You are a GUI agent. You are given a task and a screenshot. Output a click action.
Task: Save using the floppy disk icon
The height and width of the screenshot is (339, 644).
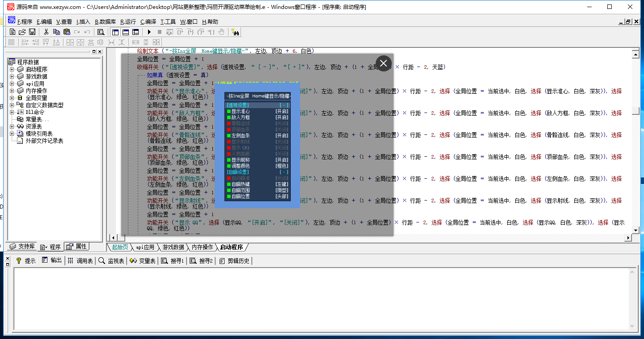coord(32,32)
